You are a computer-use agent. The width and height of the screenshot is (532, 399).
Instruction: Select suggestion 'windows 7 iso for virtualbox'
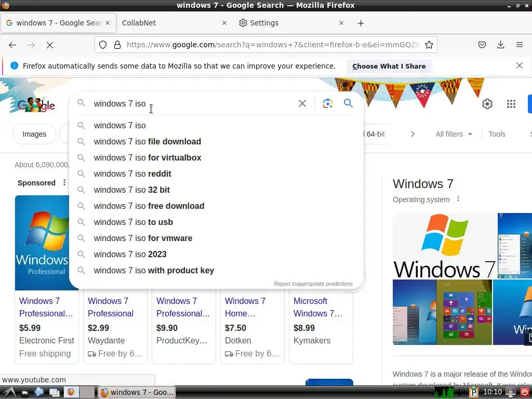[216, 158]
